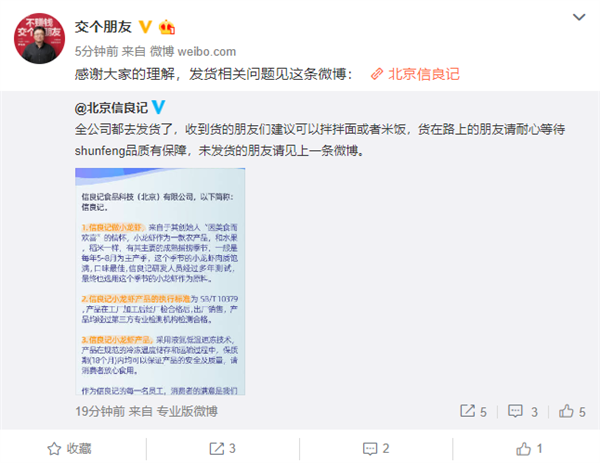Like this post with bottom thumbs-up
Viewport: 600px width, 463px height.
[523, 448]
